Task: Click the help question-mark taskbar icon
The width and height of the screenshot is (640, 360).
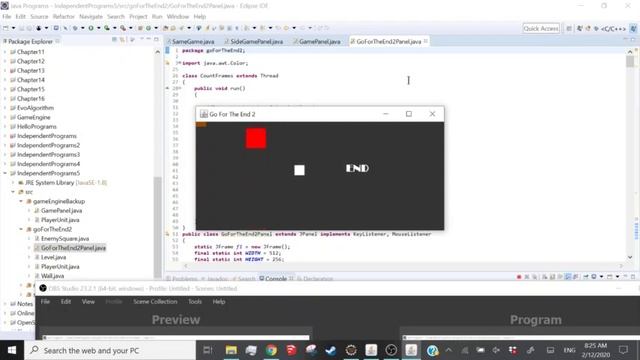Action: click(x=432, y=350)
